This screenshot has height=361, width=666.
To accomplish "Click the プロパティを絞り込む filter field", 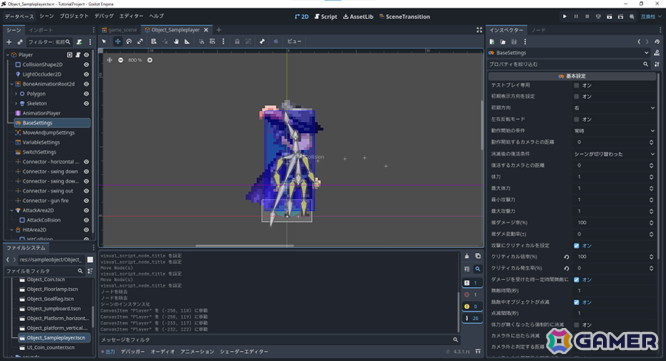I will tap(568, 64).
